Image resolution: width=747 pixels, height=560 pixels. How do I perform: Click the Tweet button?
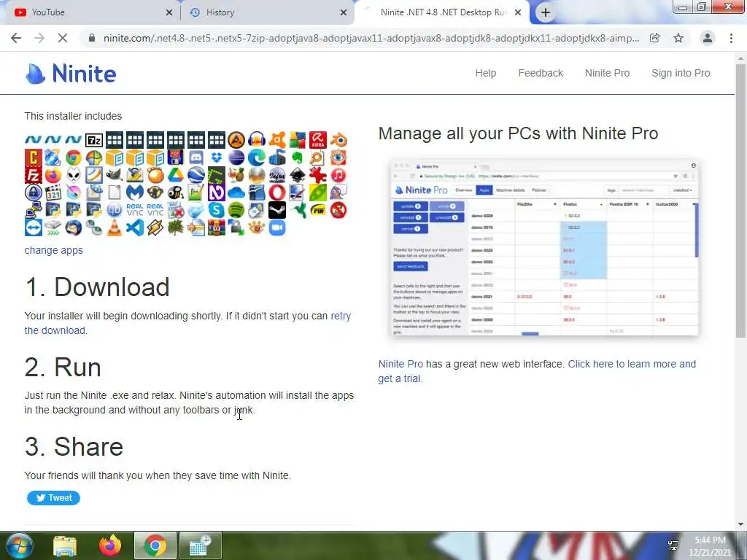[x=53, y=497]
